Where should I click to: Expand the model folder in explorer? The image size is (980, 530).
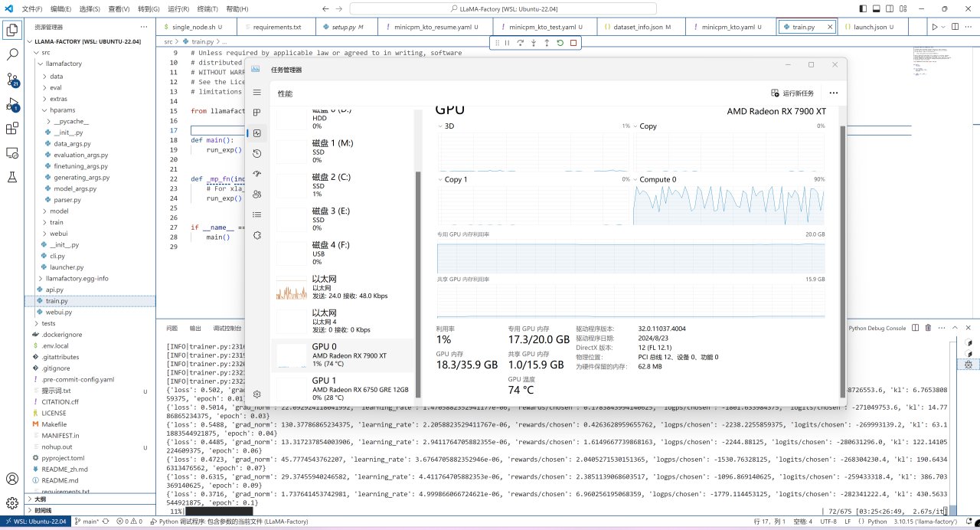pos(59,211)
